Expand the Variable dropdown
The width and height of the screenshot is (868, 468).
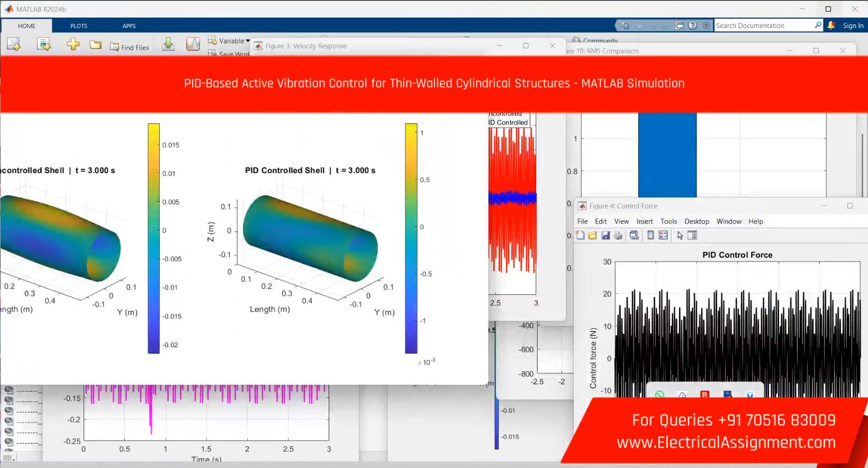(229, 41)
